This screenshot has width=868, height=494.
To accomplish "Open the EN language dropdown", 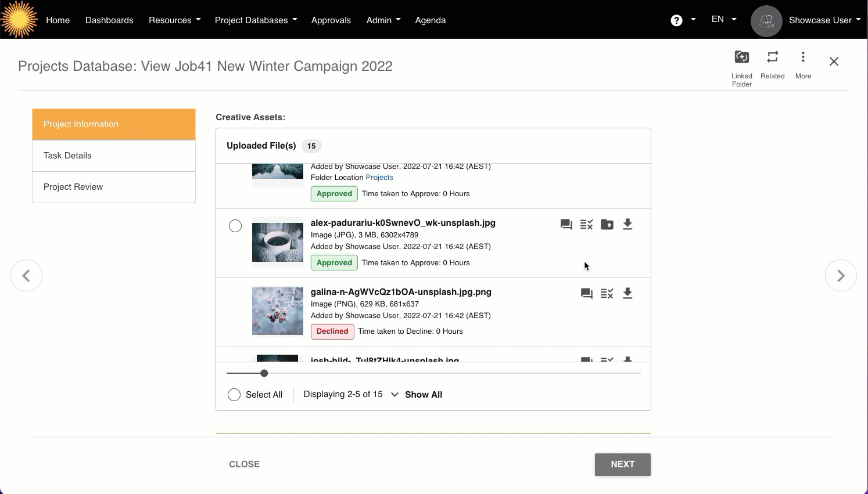I will coord(723,20).
